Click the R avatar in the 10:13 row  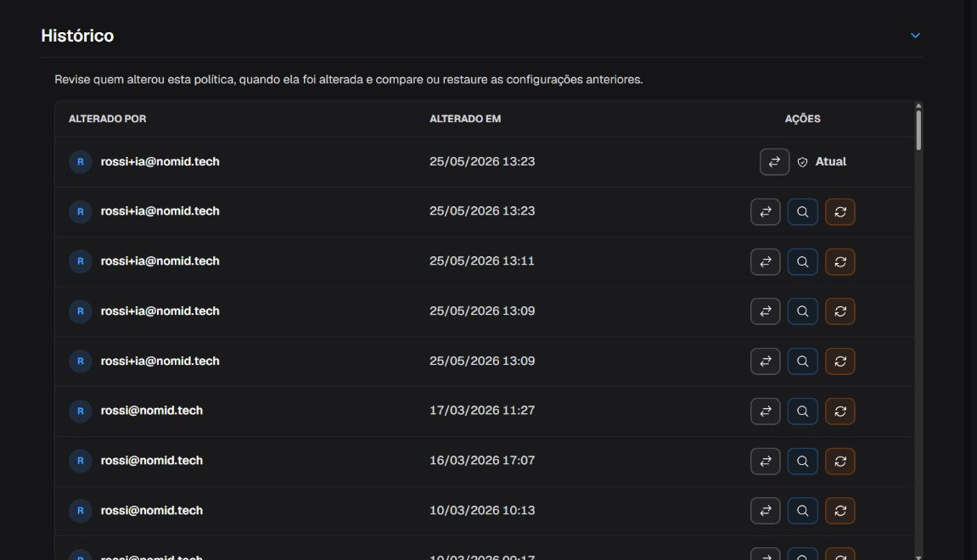[x=81, y=511]
